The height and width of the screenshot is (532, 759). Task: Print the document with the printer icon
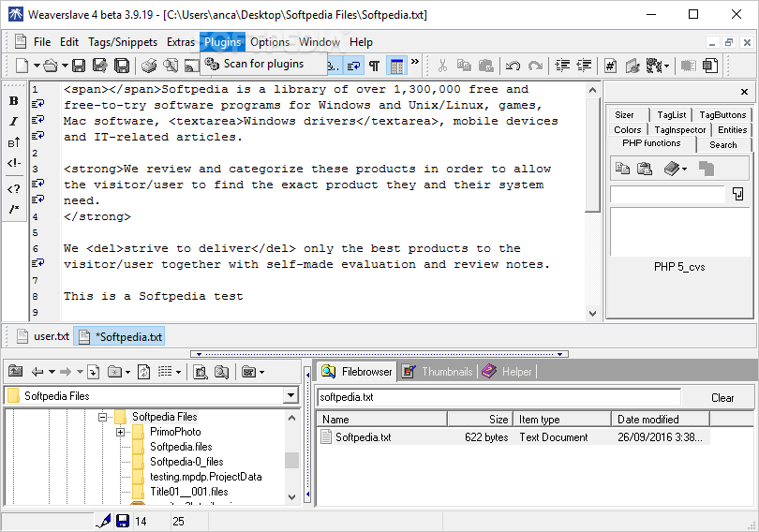(x=149, y=66)
